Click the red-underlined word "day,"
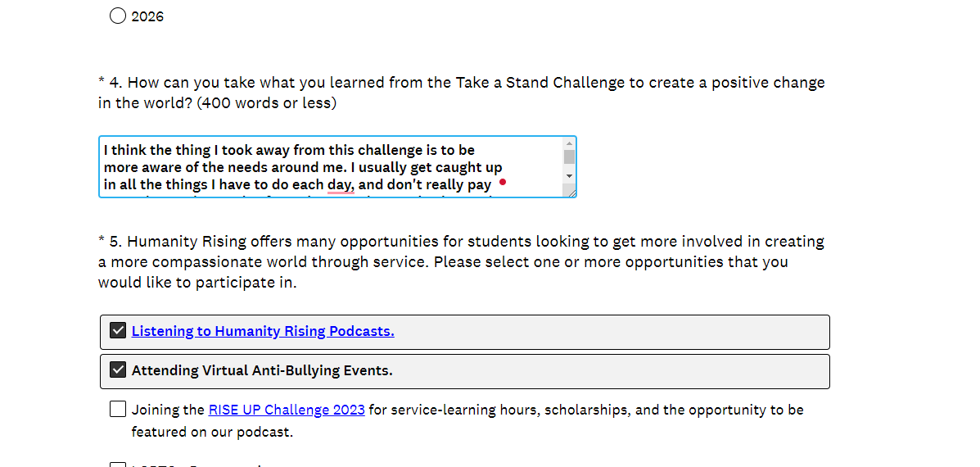 [x=341, y=184]
